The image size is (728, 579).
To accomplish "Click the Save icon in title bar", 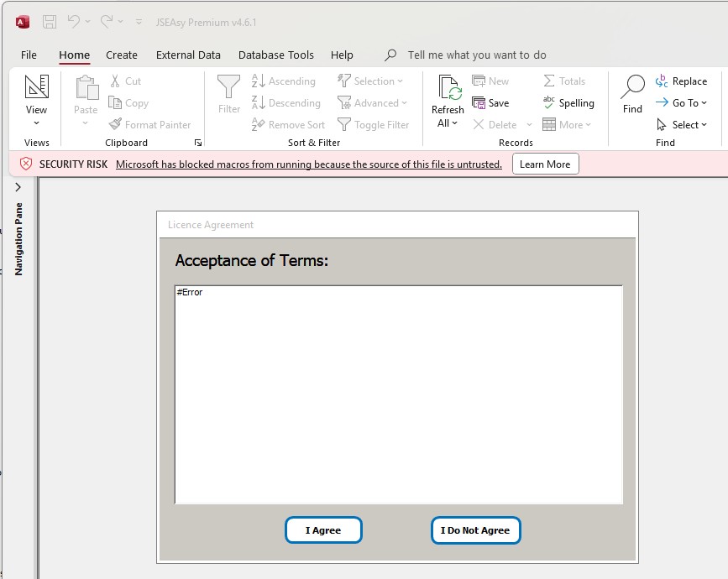I will pos(50,22).
